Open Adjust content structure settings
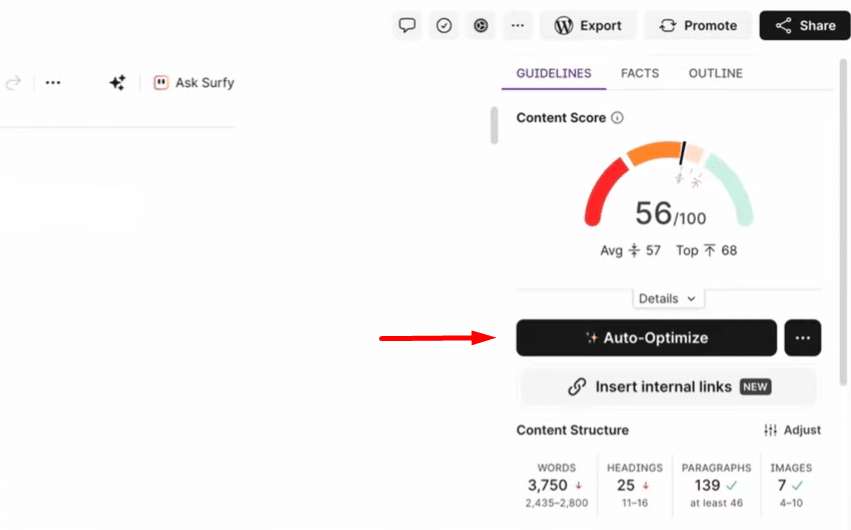The height and width of the screenshot is (530, 851). [792, 430]
